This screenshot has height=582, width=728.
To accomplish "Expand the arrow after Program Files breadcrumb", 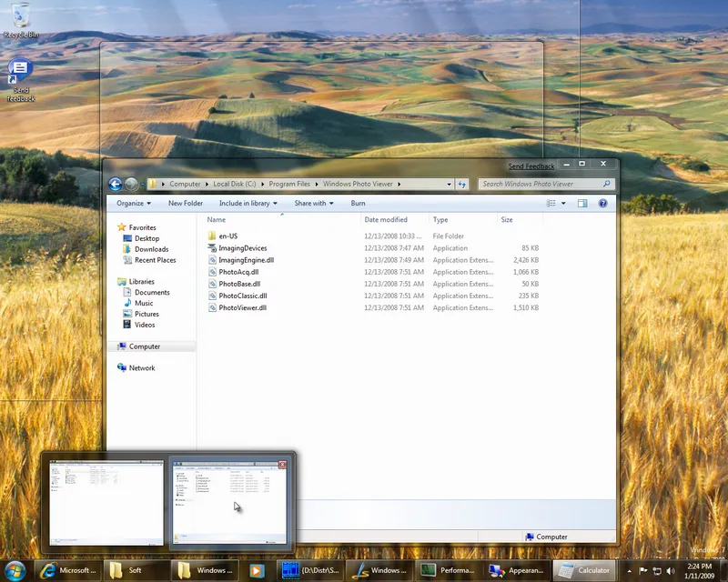I will click(317, 185).
